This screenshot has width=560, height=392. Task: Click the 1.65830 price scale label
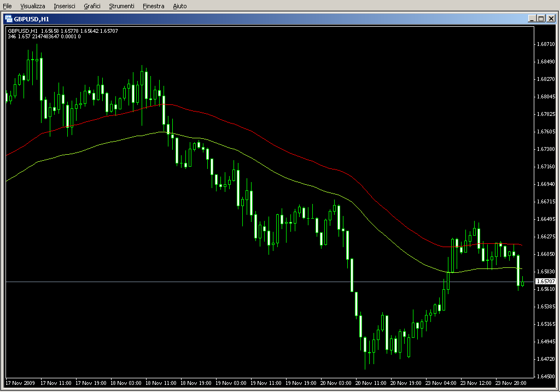click(x=546, y=272)
